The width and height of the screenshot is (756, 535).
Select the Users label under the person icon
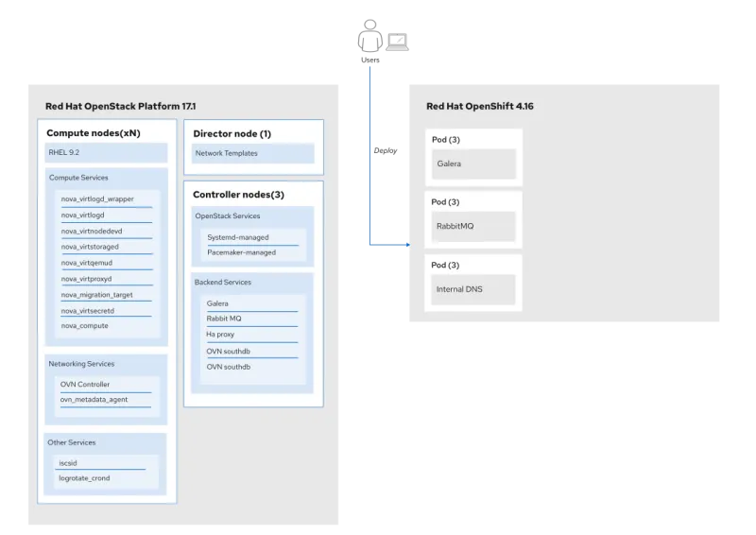pos(370,60)
